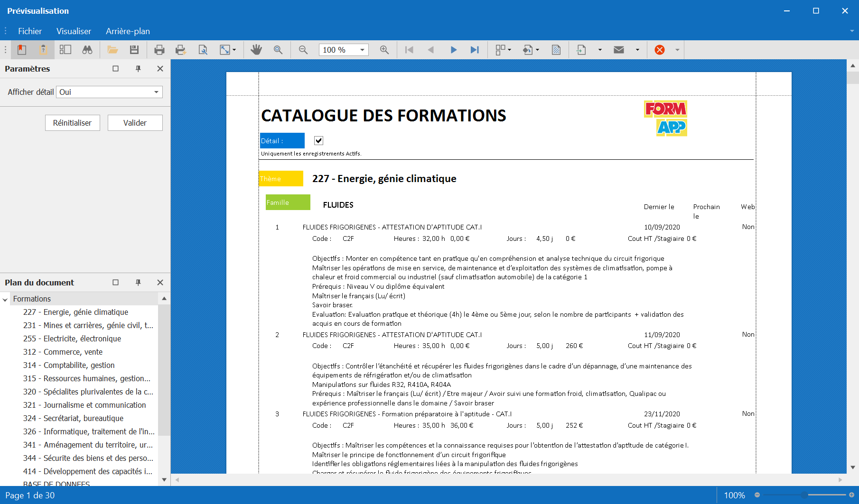The image size is (859, 504).
Task: Click the export document icon
Action: pos(581,50)
